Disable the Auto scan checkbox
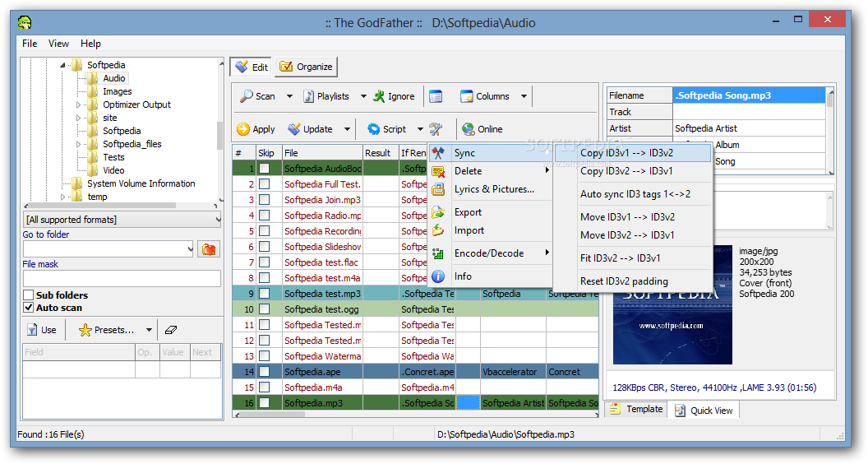 (29, 308)
